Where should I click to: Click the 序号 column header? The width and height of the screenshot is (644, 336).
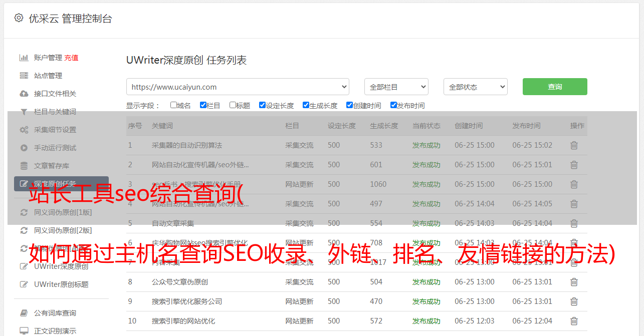pos(135,126)
